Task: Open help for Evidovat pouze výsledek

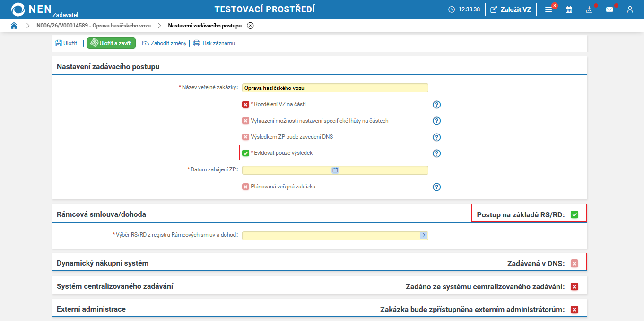Action: pyautogui.click(x=437, y=153)
